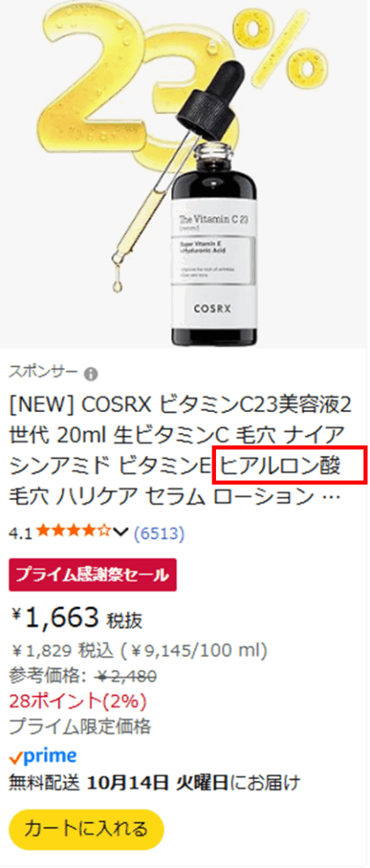The image size is (370, 868).
Task: Click the prime logo checkmark
Action: tap(15, 757)
